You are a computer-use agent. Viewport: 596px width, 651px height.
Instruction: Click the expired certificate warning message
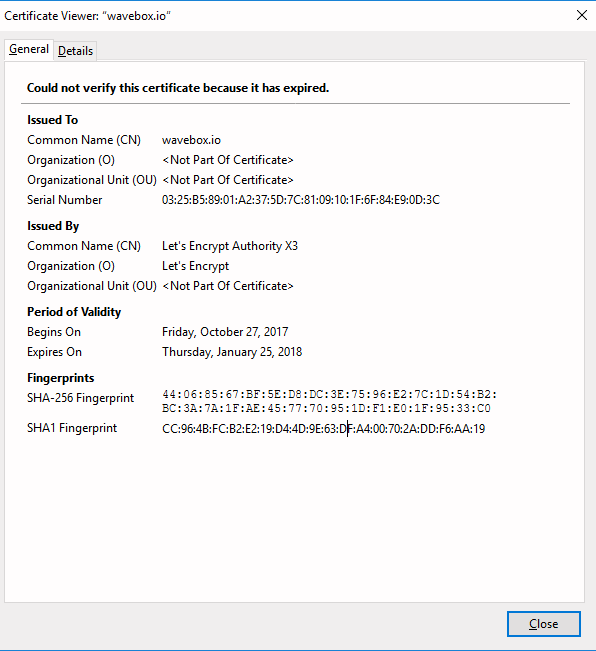(x=178, y=88)
